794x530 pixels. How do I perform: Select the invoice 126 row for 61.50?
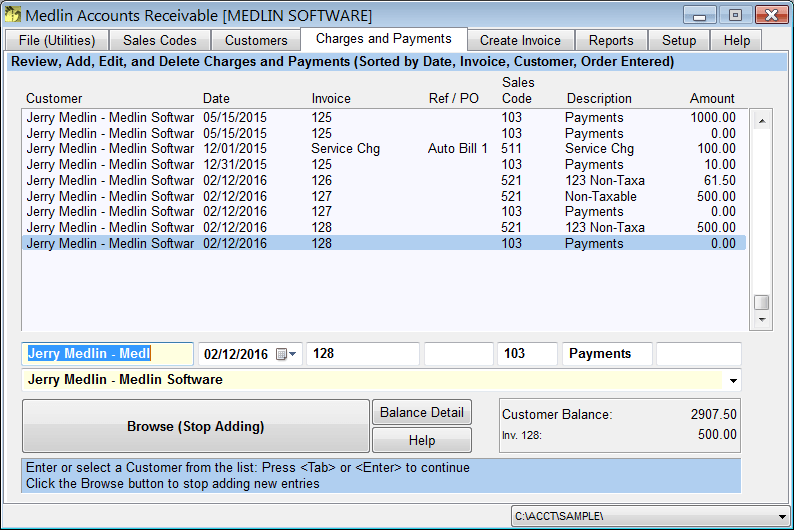click(x=384, y=180)
